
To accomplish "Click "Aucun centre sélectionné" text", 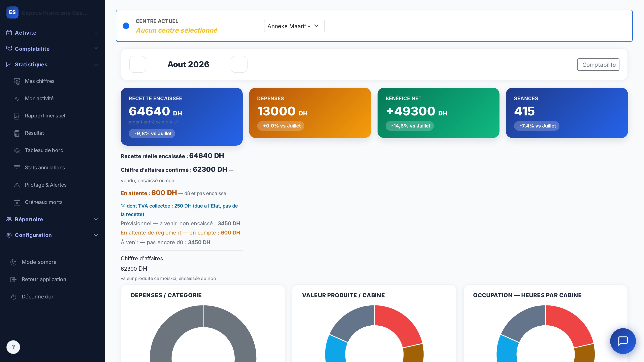I will click(x=176, y=31).
